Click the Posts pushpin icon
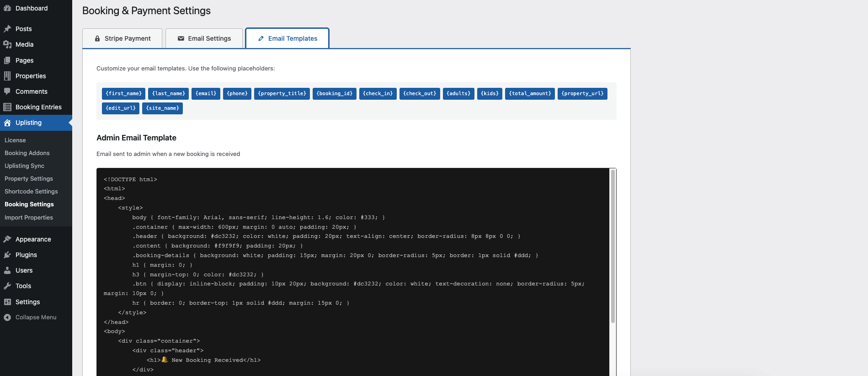 pos(7,29)
